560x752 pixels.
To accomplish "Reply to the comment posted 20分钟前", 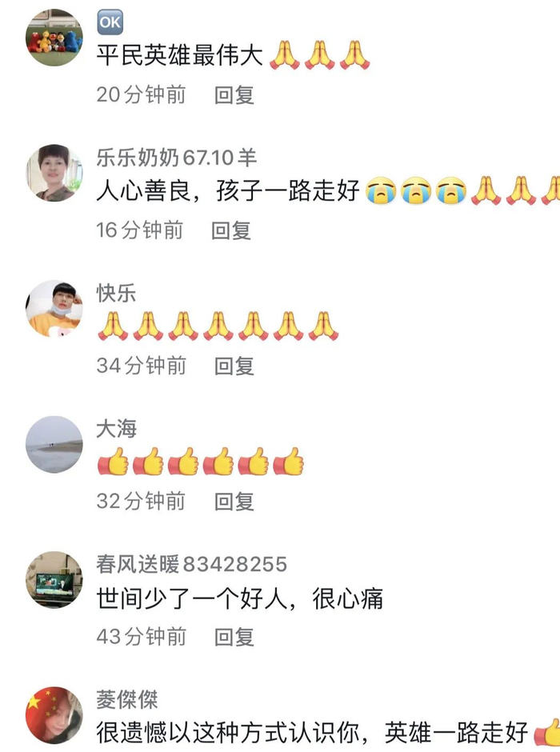I will click(x=234, y=94).
